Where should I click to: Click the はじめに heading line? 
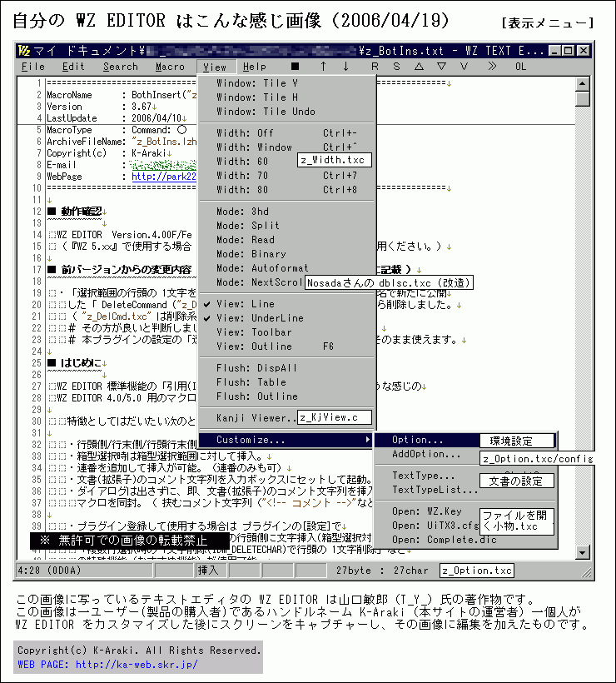[77, 363]
